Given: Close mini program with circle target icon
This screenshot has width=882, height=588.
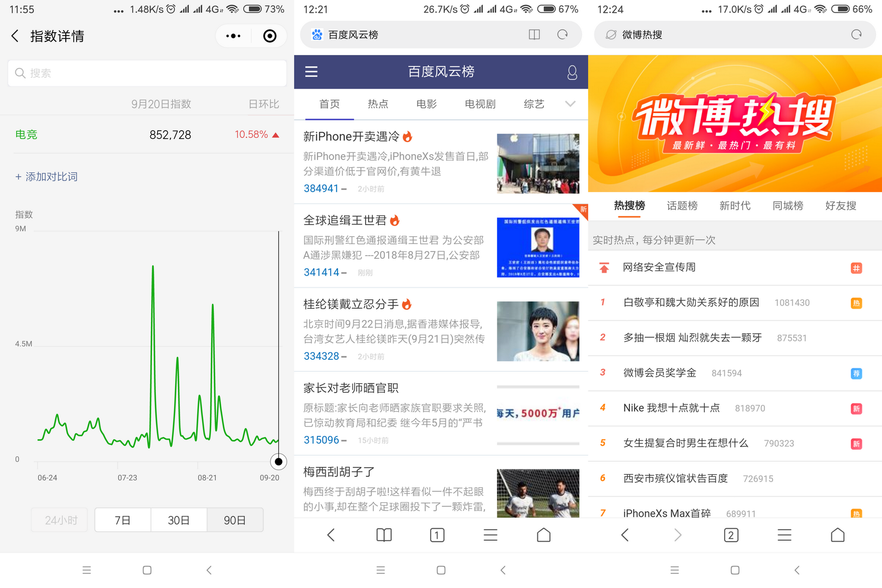Looking at the screenshot, I should pos(269,36).
